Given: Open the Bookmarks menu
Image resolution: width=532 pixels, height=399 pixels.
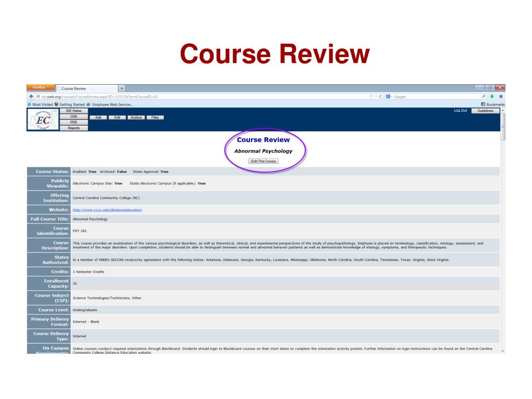Looking at the screenshot, I should click(x=493, y=104).
